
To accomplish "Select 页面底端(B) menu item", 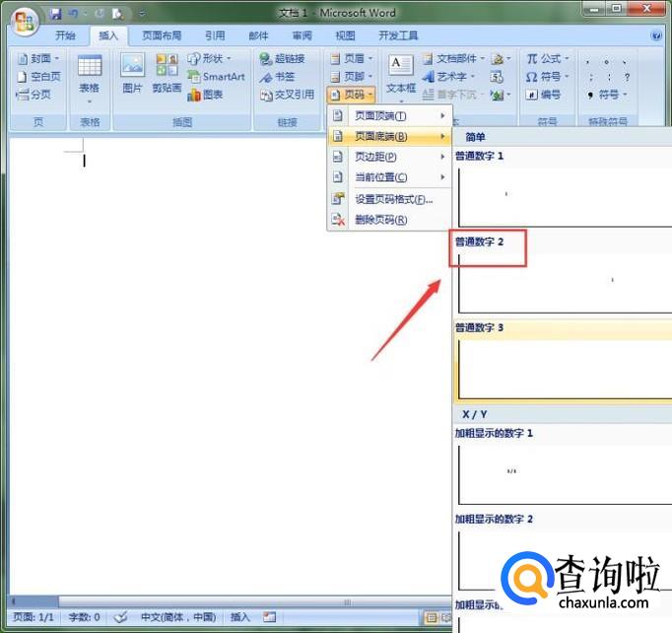I will [x=389, y=136].
